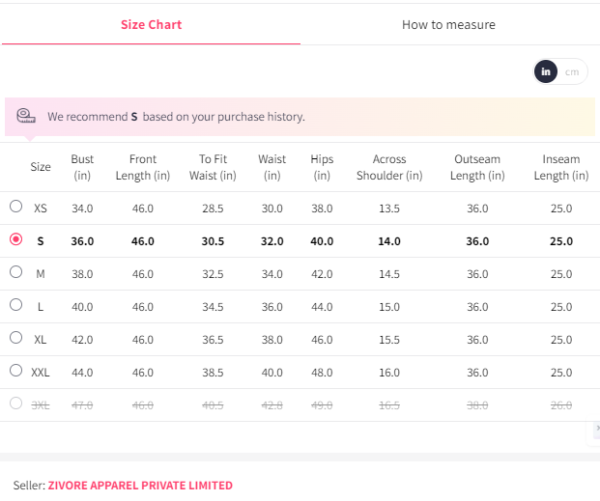
Task: Click the Inseam Length (in) column header
Action: [561, 167]
